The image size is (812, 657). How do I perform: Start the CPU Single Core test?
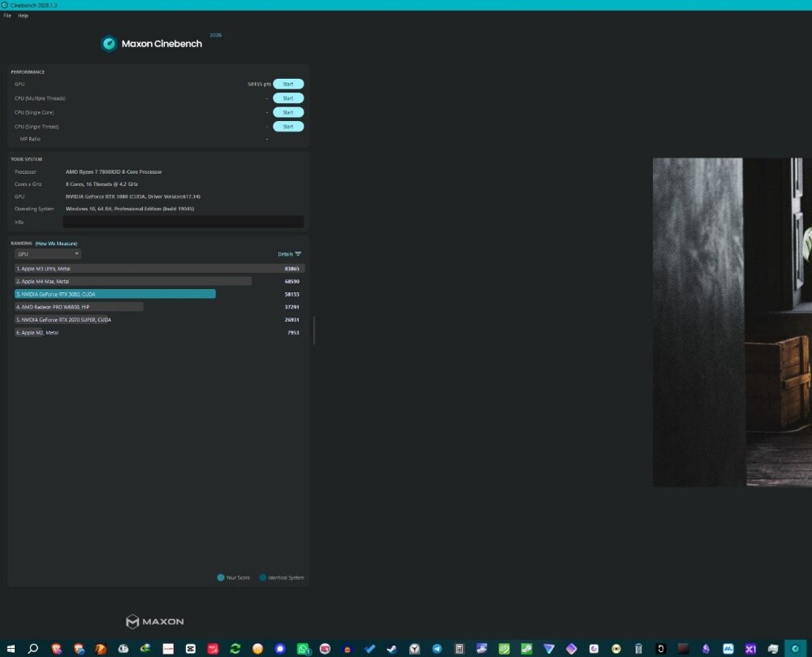pos(288,112)
